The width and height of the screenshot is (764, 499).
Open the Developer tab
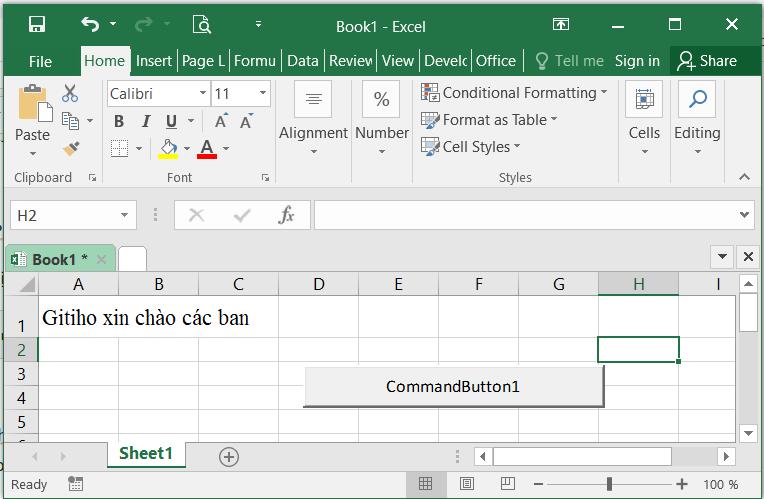(445, 61)
